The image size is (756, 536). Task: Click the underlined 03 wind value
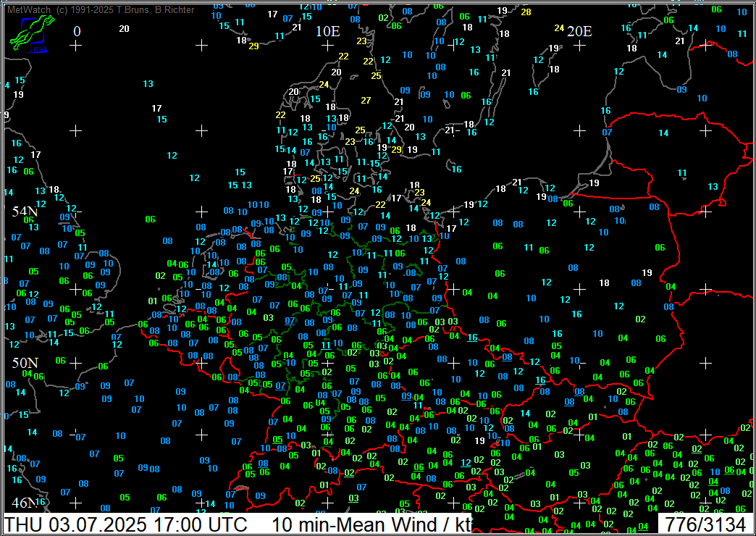354,498
